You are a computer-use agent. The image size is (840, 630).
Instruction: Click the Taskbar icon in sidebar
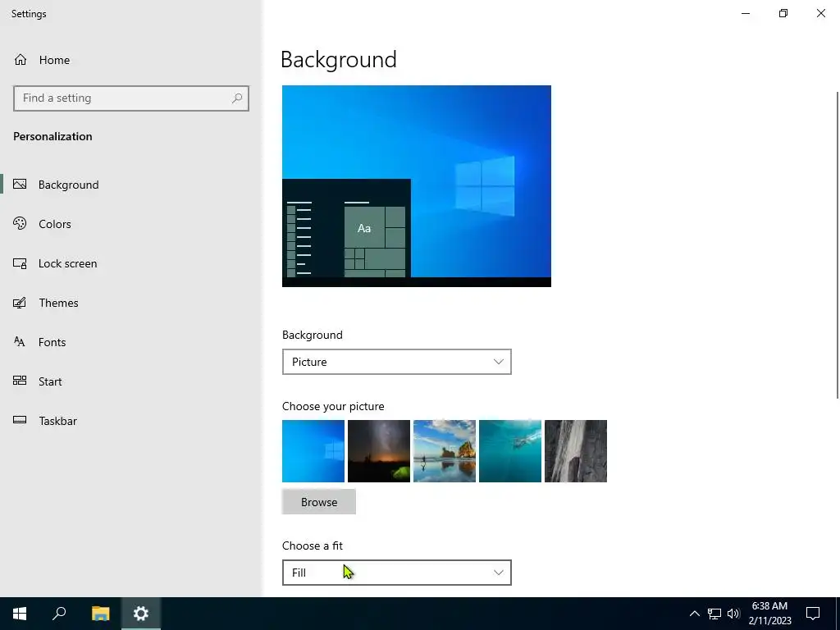tap(20, 420)
